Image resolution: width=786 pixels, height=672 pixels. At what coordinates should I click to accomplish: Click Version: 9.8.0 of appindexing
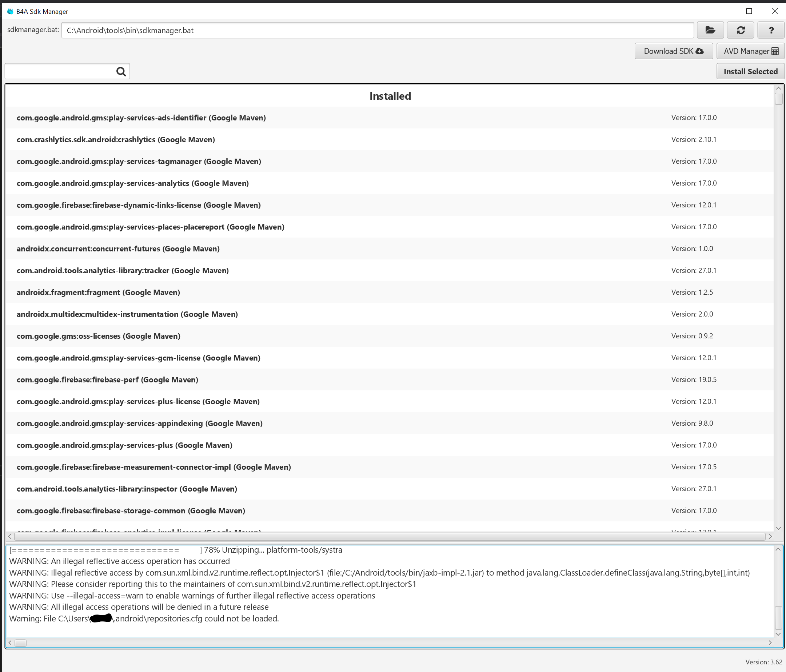point(692,423)
